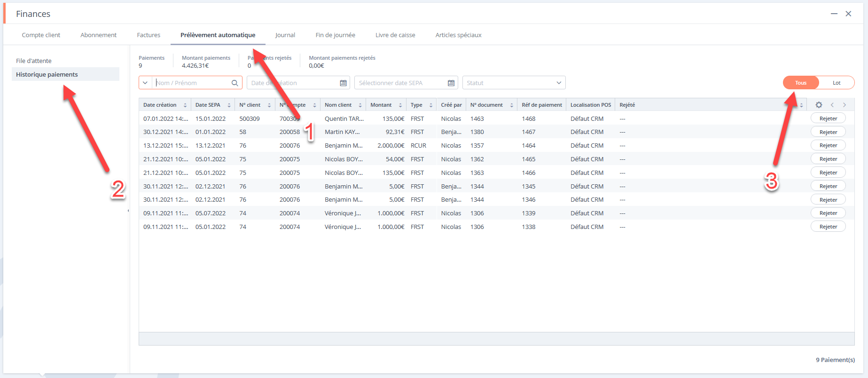The image size is (868, 378).
Task: Minimize the Finances window
Action: 834,14
